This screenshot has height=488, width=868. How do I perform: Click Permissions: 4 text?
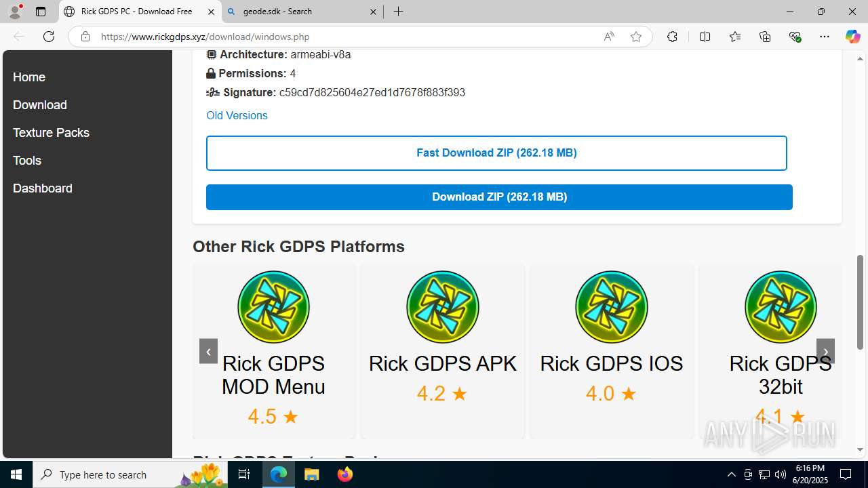[x=251, y=73]
